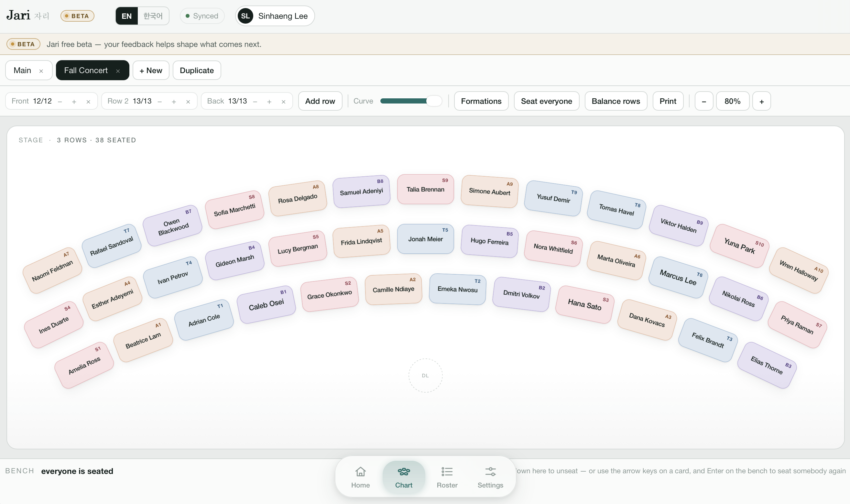This screenshot has height=504, width=850.
Task: Select Talia Brennan's seat card S9
Action: coord(425,189)
